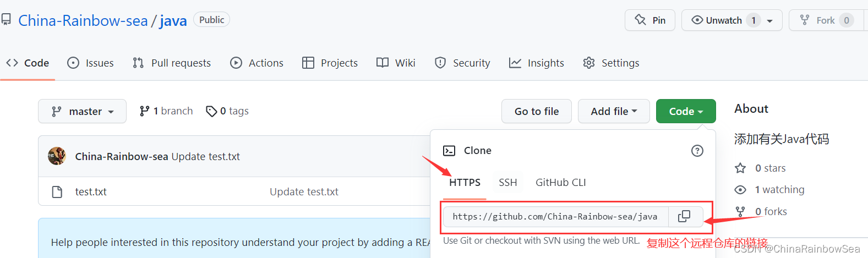Open the Unwatch notification dropdown arrow

(770, 21)
